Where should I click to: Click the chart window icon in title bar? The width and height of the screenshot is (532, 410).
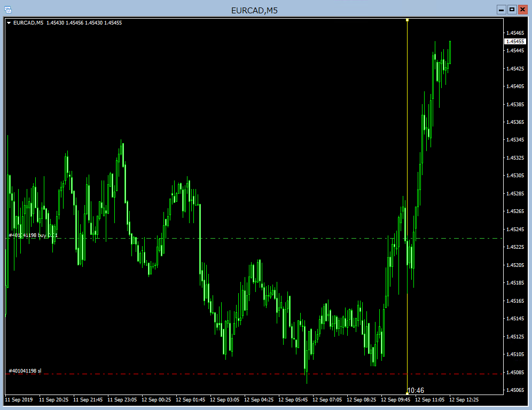(8, 10)
